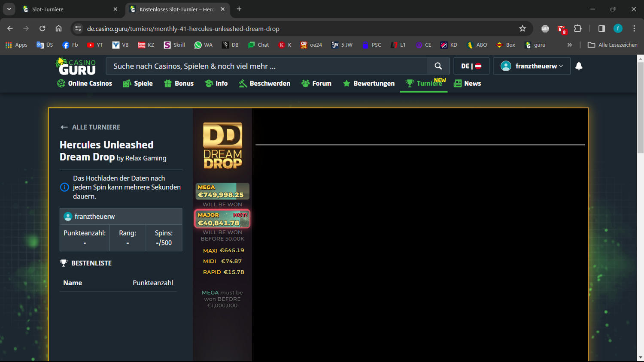This screenshot has width=644, height=362.
Task: Click the AdBlock extension icon
Action: (x=545, y=29)
